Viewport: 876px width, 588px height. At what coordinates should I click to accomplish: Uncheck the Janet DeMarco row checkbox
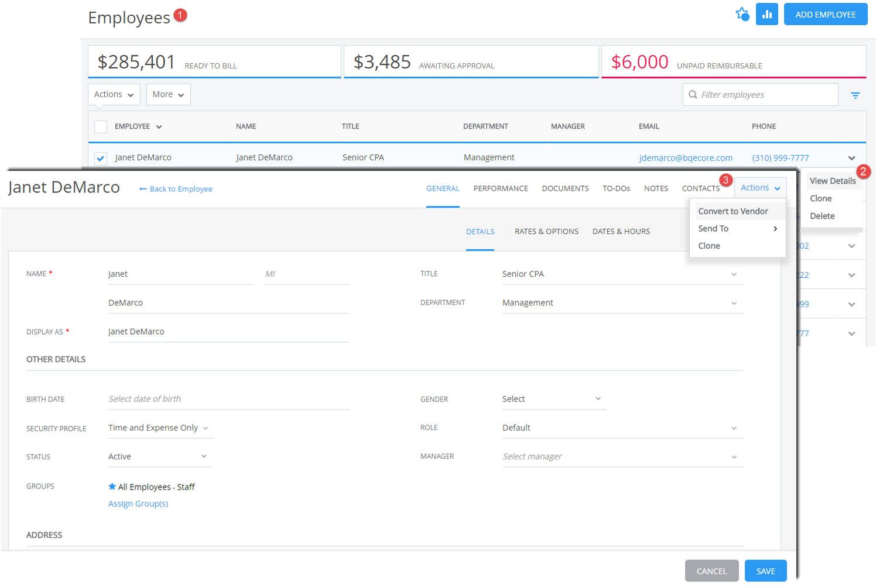click(101, 158)
